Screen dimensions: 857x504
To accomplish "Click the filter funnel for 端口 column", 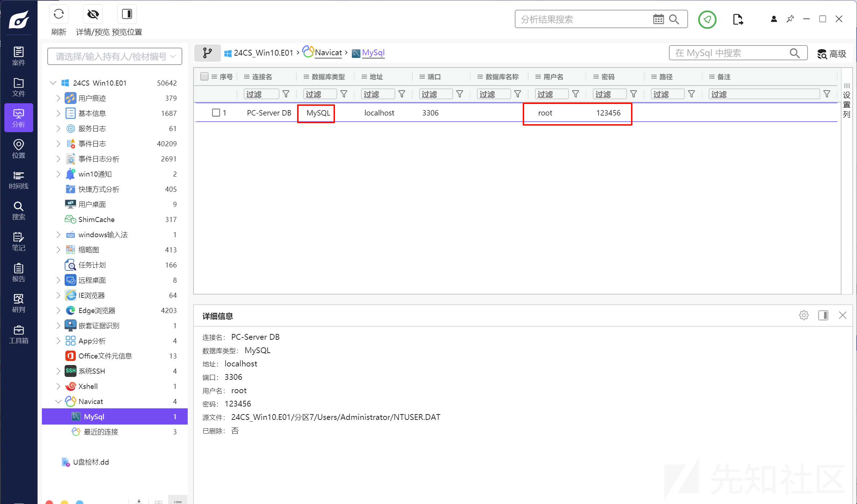I will (x=460, y=94).
